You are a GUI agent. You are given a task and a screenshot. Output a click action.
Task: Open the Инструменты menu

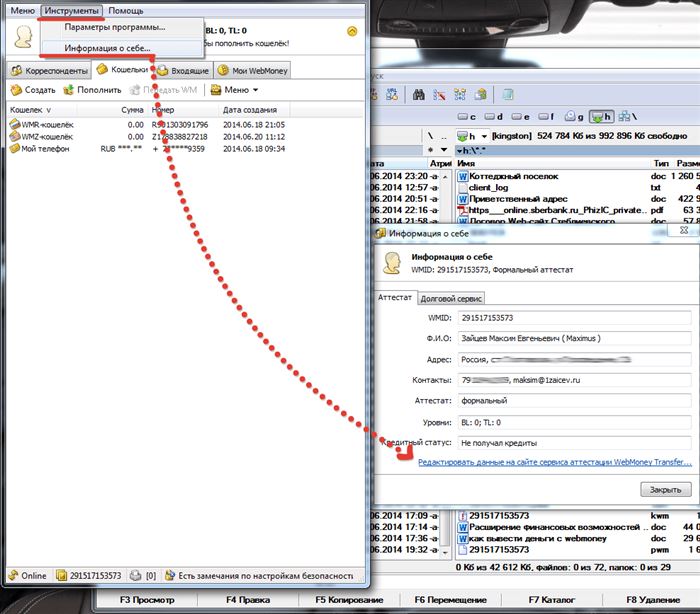[71, 10]
